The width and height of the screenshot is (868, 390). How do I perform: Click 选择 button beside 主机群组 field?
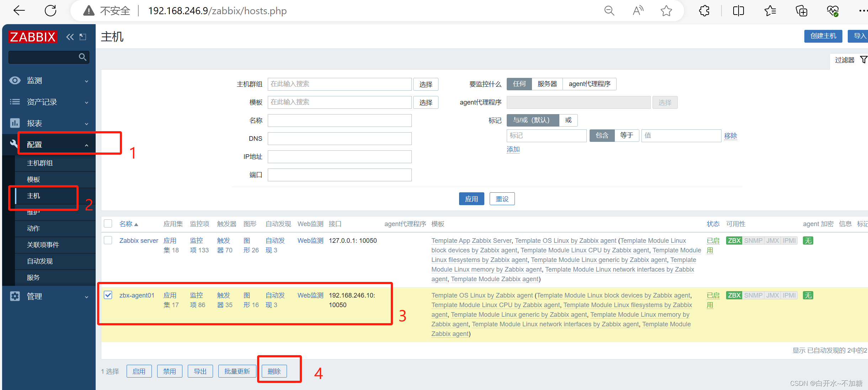[x=426, y=84]
